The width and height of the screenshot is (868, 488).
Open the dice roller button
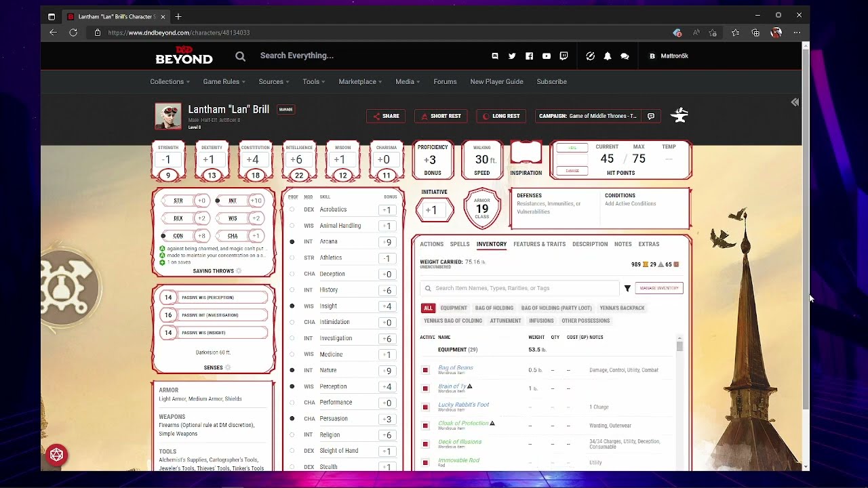(x=56, y=455)
